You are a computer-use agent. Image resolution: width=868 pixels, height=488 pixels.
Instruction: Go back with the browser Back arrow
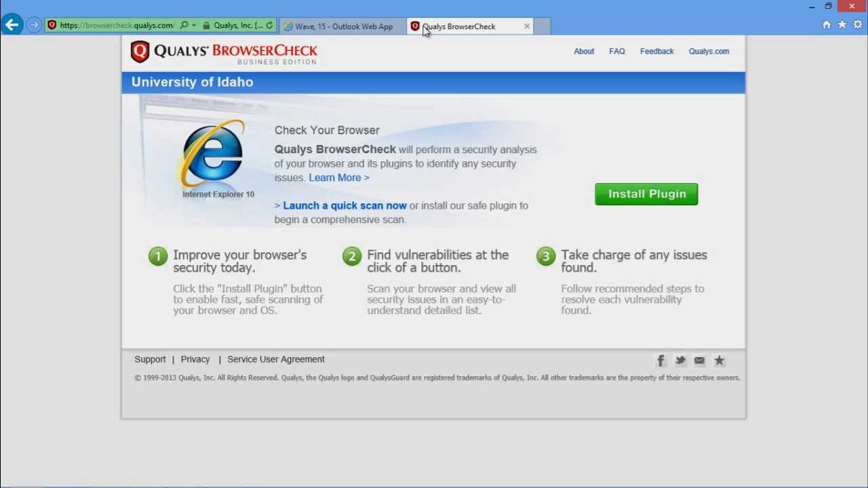coord(12,25)
